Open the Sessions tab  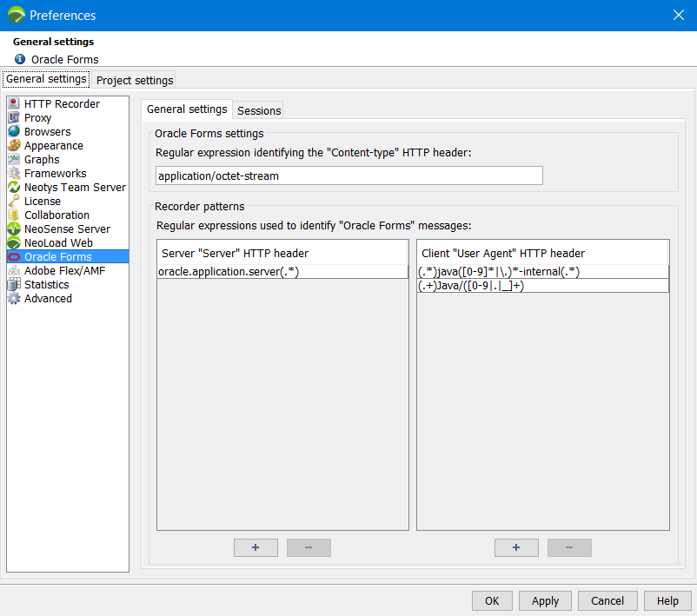point(259,110)
